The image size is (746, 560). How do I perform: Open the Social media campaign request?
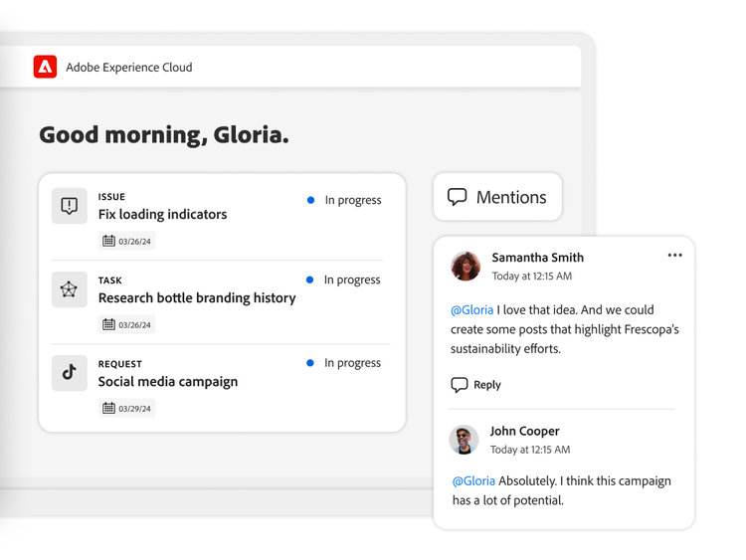tap(168, 381)
